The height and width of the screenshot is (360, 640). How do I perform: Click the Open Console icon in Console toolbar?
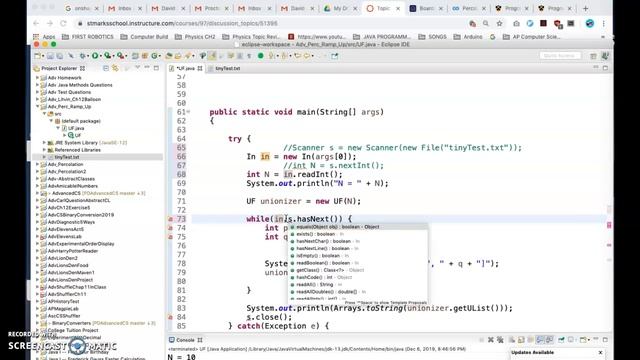pos(583,340)
